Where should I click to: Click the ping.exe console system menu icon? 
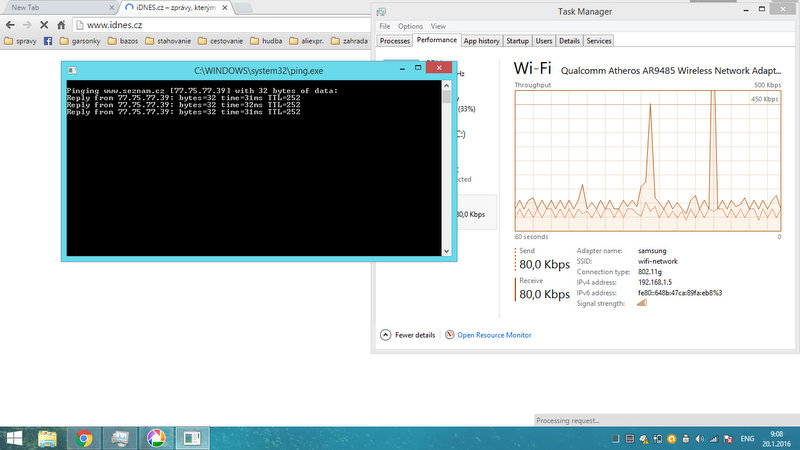pyautogui.click(x=72, y=70)
